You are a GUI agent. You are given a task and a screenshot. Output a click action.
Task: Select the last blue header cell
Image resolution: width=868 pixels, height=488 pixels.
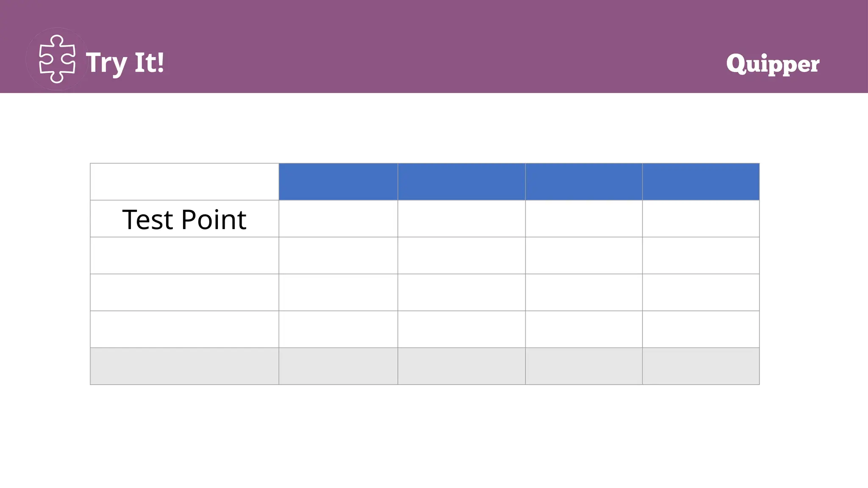tap(701, 182)
